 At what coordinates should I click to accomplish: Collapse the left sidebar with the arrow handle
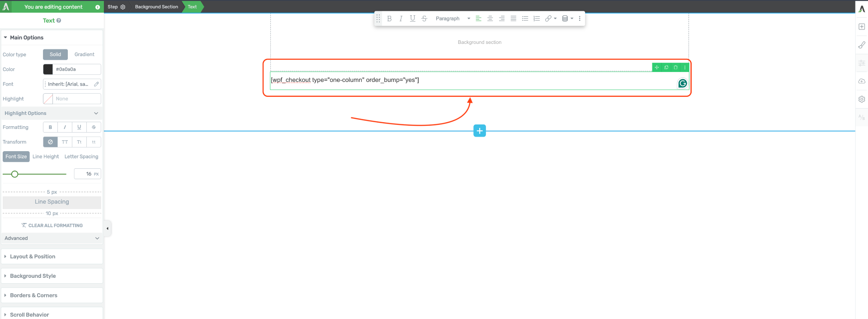(x=108, y=229)
